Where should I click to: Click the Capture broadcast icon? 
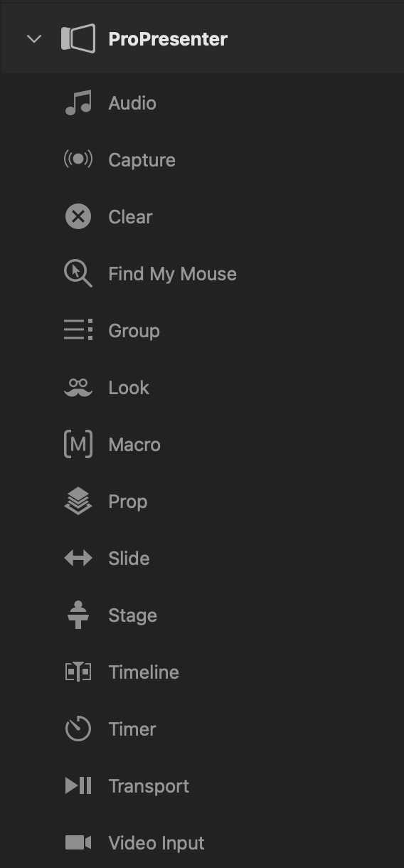pos(78,160)
